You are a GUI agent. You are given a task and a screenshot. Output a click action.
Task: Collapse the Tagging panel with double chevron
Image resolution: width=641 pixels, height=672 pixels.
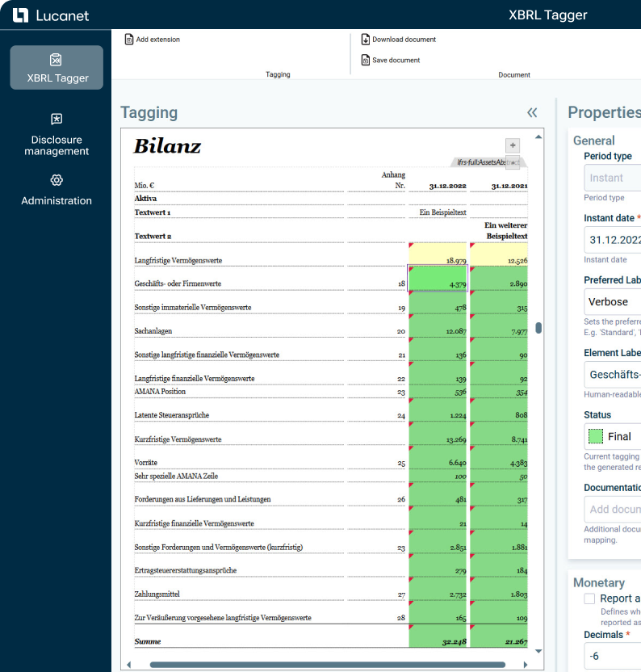click(532, 113)
